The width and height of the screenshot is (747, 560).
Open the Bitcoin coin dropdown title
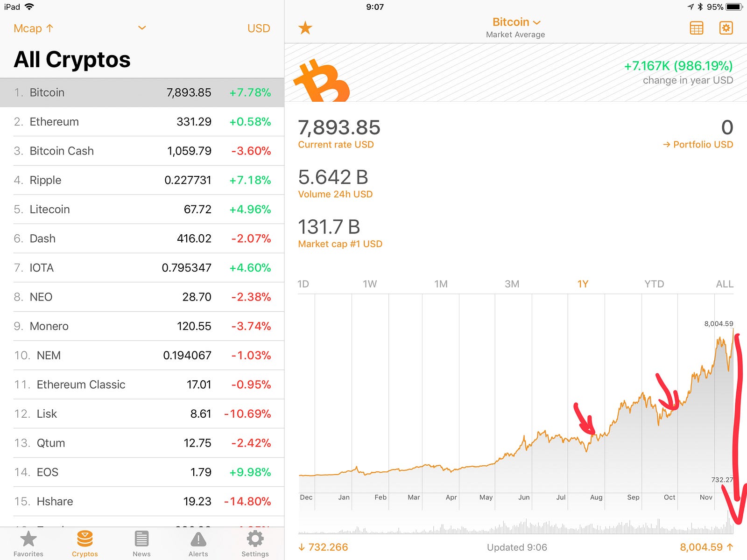pos(516,22)
